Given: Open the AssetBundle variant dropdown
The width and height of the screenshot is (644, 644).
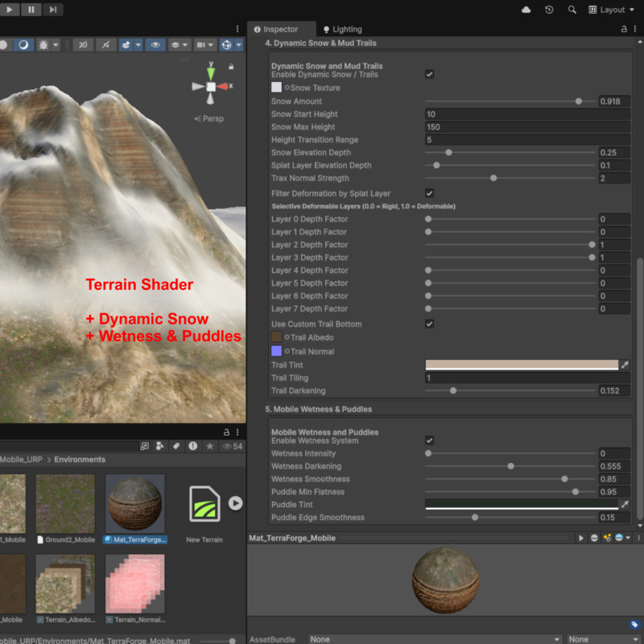Looking at the screenshot, I should [605, 639].
